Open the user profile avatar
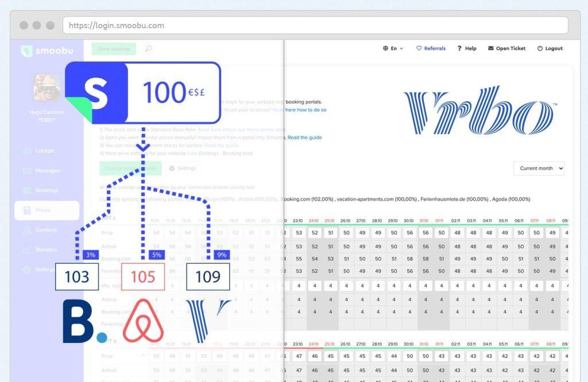 (47, 87)
